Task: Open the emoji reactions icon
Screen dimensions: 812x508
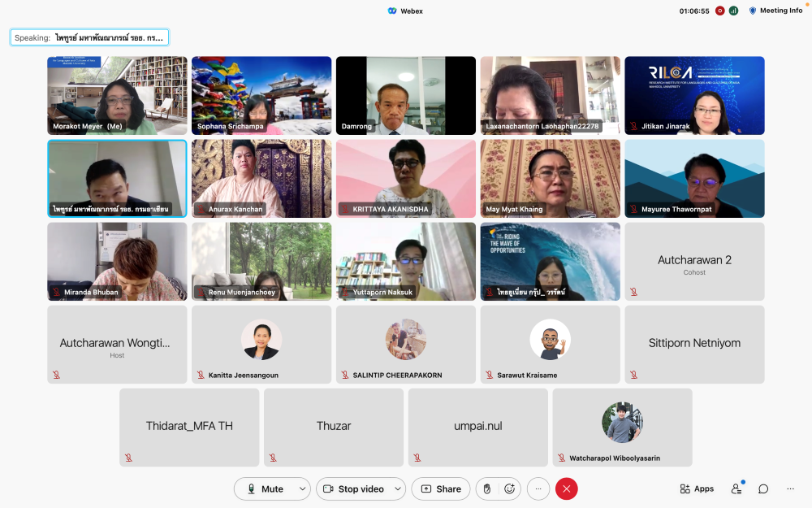Action: pos(509,488)
